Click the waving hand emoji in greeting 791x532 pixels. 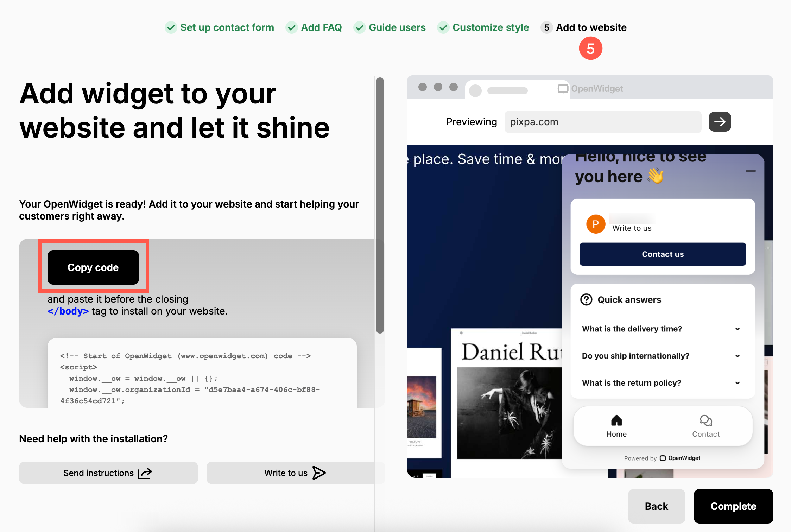tap(655, 176)
